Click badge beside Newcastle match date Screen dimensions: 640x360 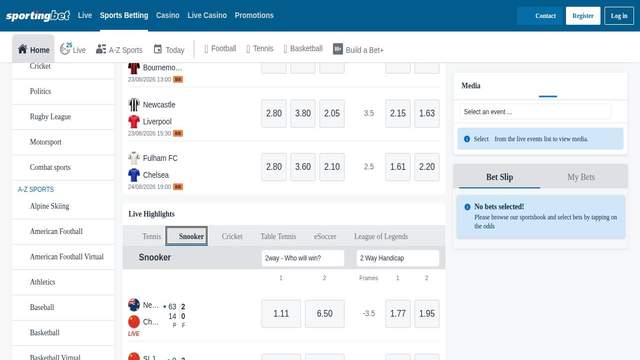tap(178, 133)
